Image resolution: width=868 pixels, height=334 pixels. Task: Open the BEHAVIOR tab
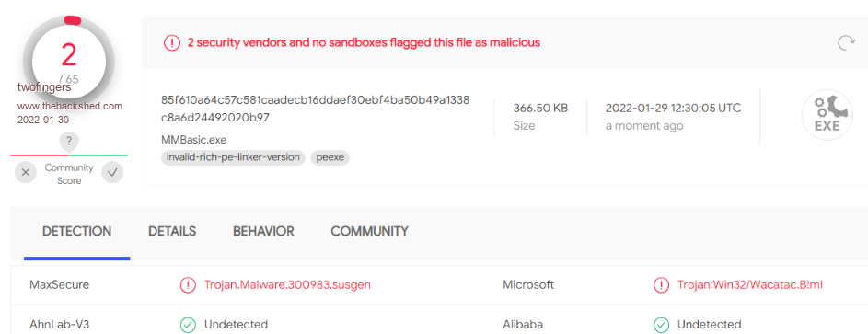pyautogui.click(x=263, y=231)
